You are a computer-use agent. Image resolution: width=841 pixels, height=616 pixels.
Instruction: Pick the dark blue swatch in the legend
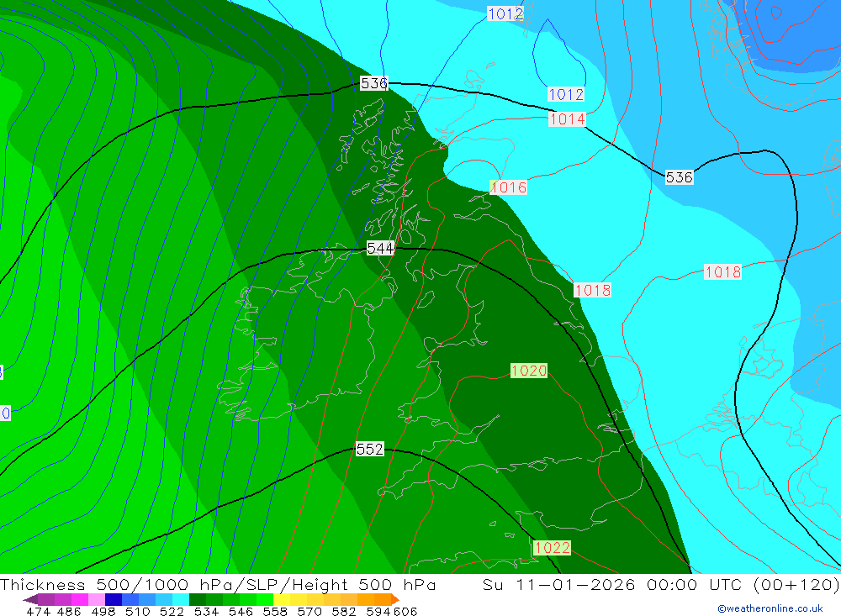pyautogui.click(x=114, y=599)
